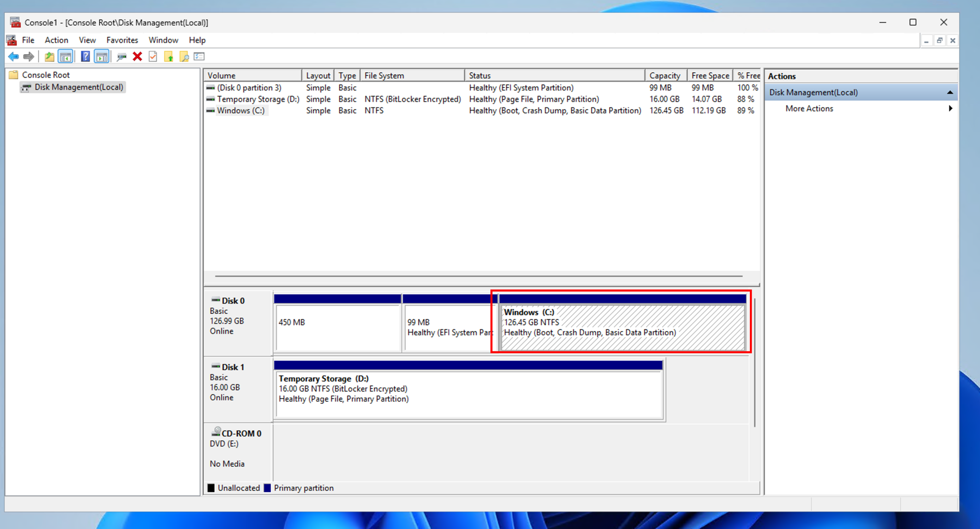Open the Favorites menu
The height and width of the screenshot is (529, 980).
(x=122, y=40)
